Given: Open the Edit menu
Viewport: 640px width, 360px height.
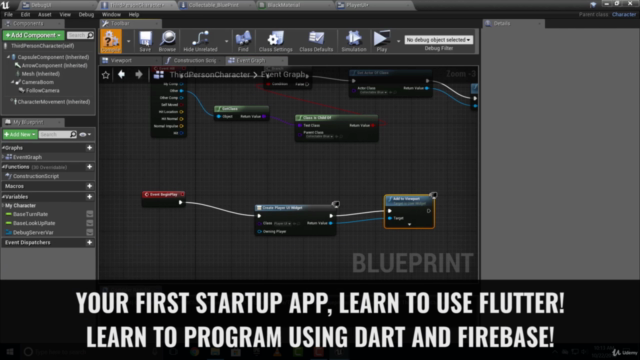Looking at the screenshot, I should pyautogui.click(x=25, y=14).
